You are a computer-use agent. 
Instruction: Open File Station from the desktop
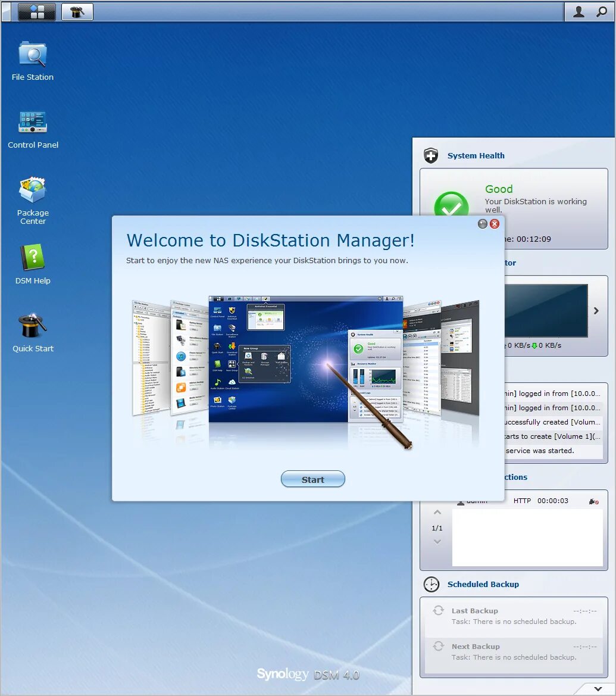click(x=33, y=61)
